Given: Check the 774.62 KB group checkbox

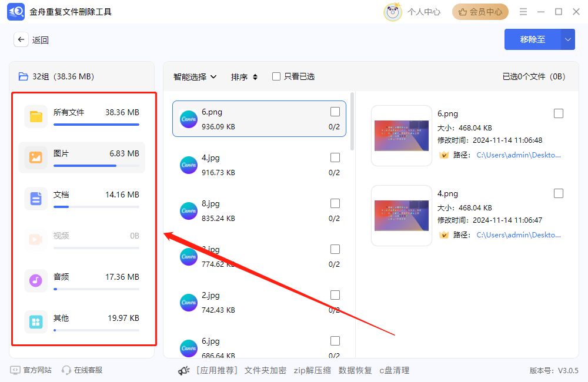Looking at the screenshot, I should tap(335, 249).
